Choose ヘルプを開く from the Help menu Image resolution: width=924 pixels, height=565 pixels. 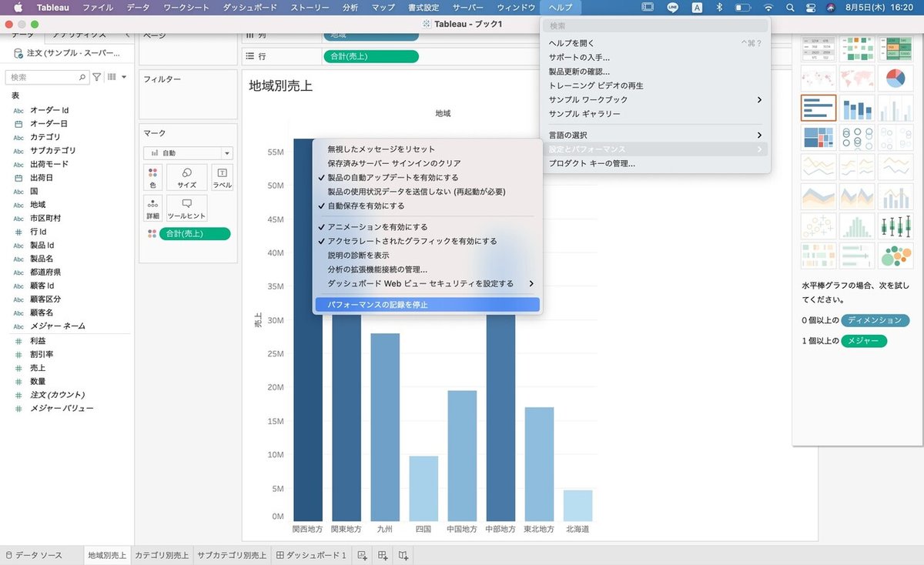[x=655, y=43]
